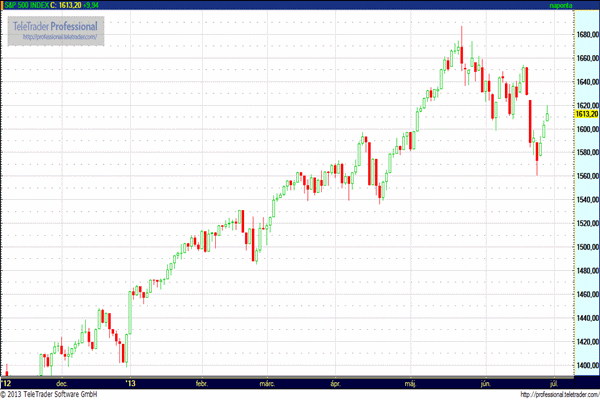Select the 'márc.' marker on time axis

tap(267, 383)
